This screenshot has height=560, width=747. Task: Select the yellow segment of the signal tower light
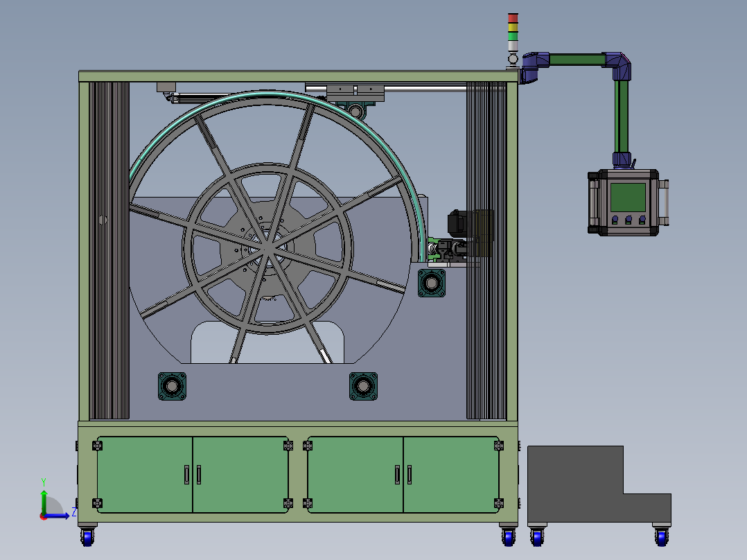[513, 27]
